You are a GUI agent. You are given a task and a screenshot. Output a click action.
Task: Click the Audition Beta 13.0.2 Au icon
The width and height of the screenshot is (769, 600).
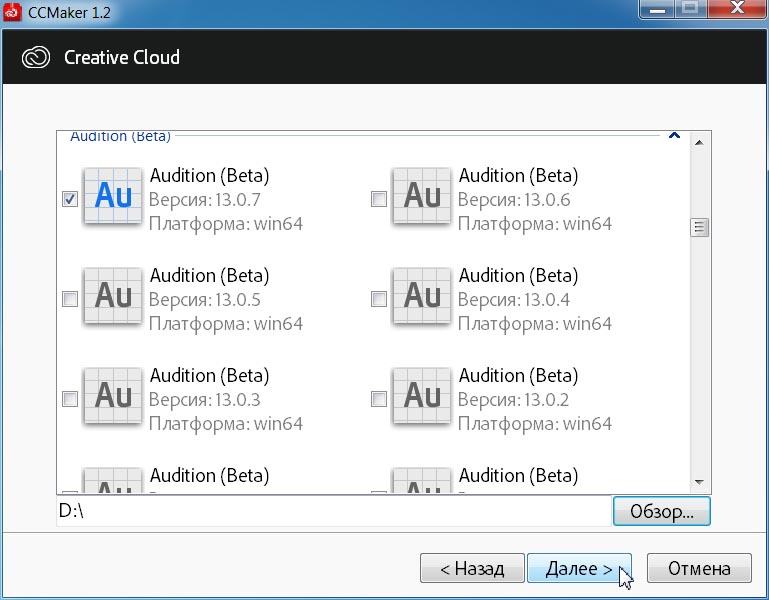click(x=422, y=396)
